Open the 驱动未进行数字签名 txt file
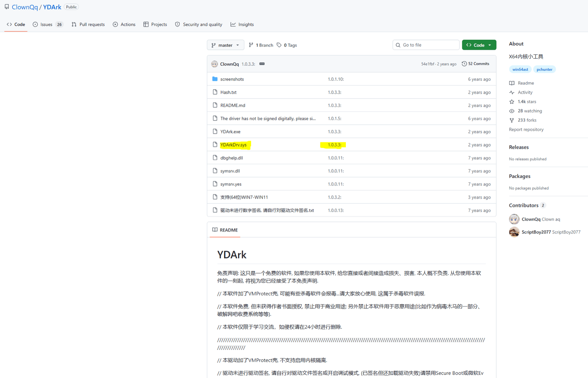Screen dimensions: 588x378 267,210
